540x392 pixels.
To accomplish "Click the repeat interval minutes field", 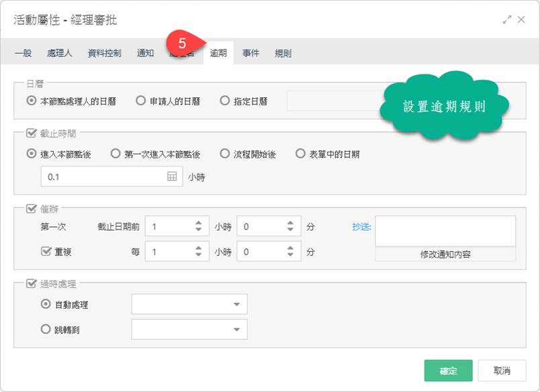I will point(269,252).
